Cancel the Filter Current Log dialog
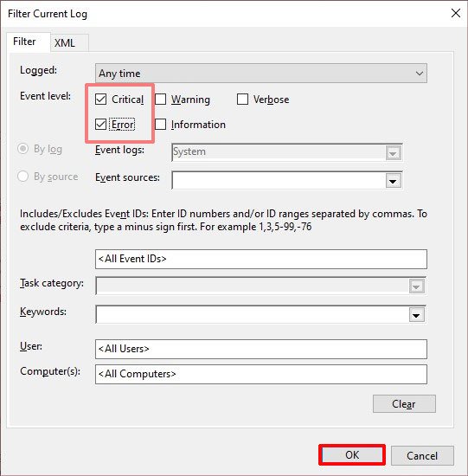The height and width of the screenshot is (476, 468). pos(422,455)
